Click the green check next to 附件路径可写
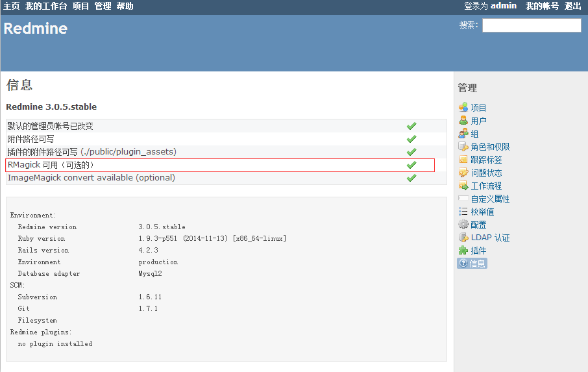The height and width of the screenshot is (372, 588). click(411, 139)
